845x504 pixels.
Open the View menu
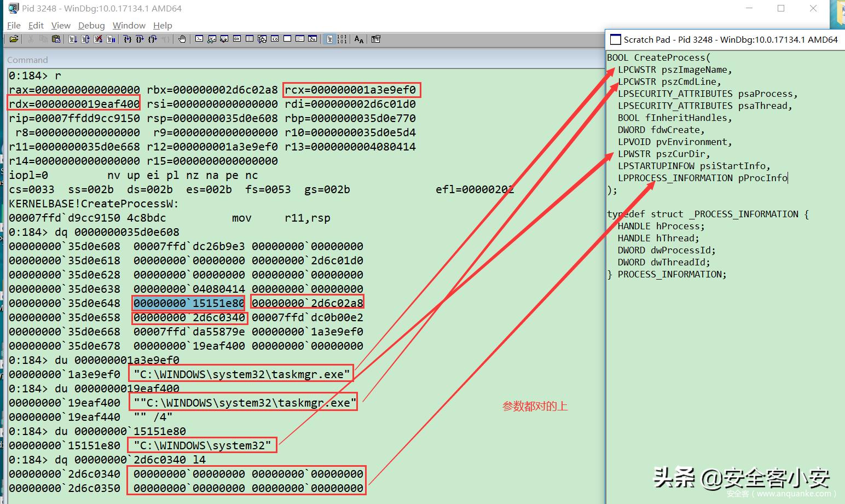pyautogui.click(x=61, y=25)
